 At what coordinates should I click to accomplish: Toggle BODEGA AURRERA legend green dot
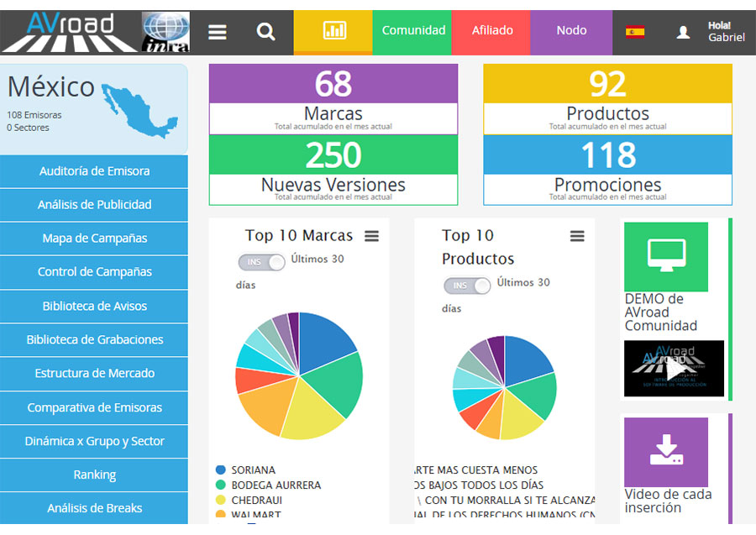pyautogui.click(x=220, y=485)
